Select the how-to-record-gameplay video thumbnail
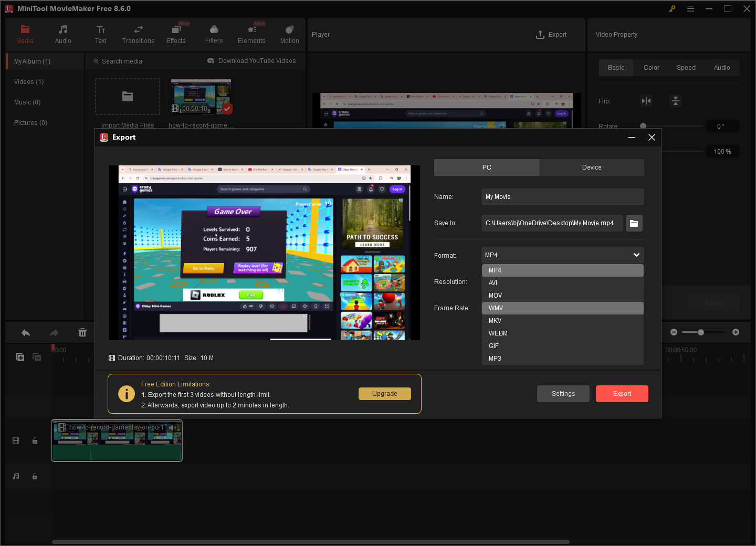756x546 pixels. coord(201,97)
